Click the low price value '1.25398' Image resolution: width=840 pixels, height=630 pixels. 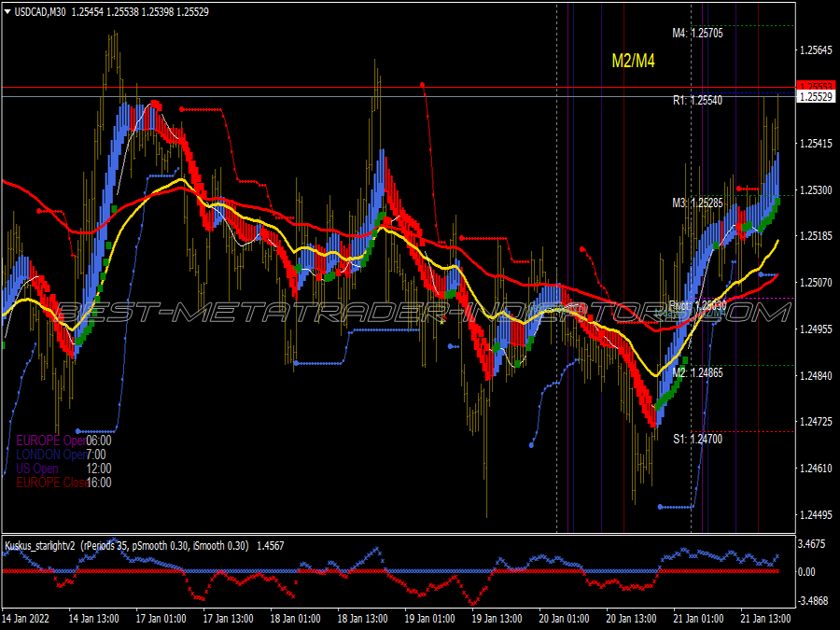click(x=158, y=12)
